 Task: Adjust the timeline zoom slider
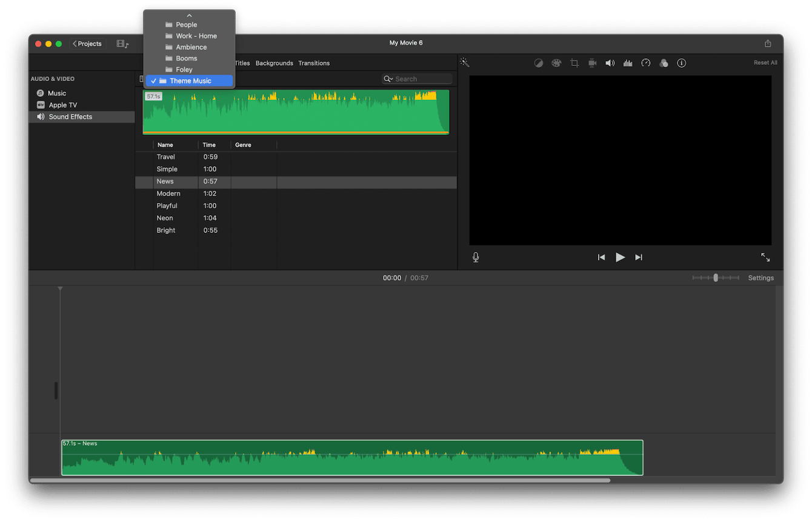coord(716,278)
